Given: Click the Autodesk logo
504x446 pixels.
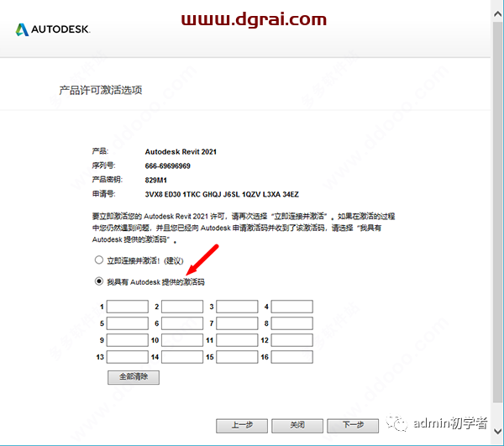Looking at the screenshot, I should 53,29.
